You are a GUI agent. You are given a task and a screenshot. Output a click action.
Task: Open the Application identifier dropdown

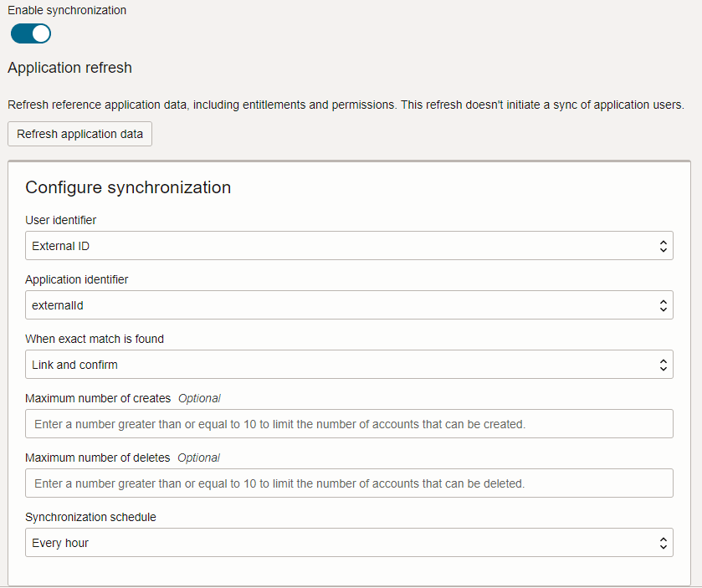click(x=349, y=304)
